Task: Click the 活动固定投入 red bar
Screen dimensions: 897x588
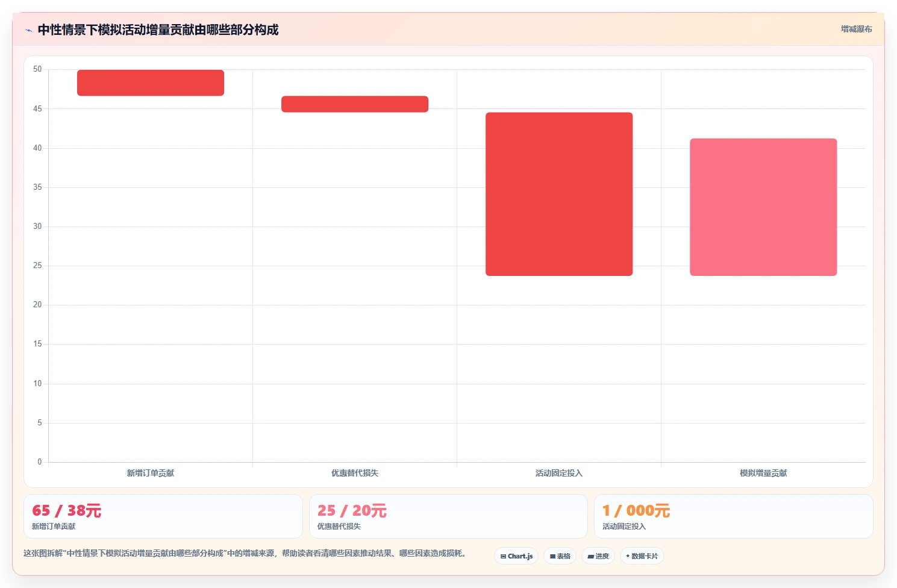Action: tap(559, 194)
